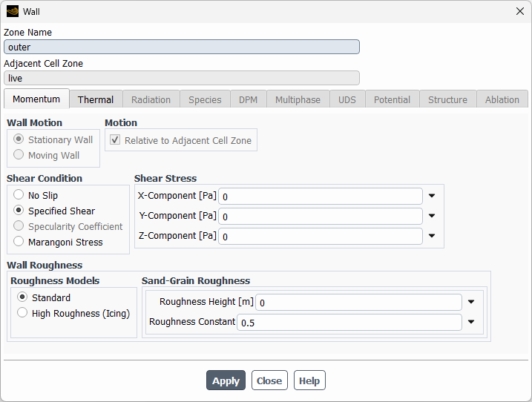Select the No Slip shear condition
532x402 pixels.
19,195
